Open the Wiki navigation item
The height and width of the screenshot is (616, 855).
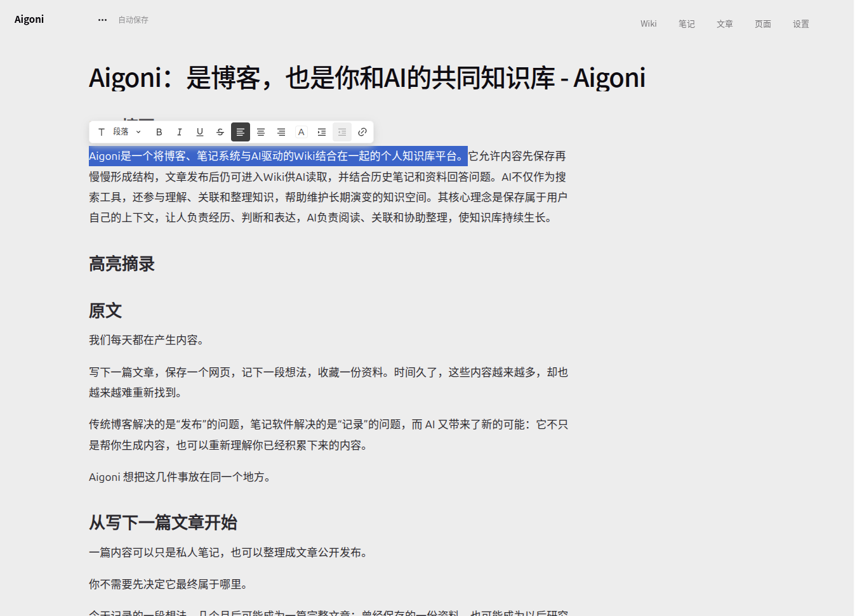point(649,24)
